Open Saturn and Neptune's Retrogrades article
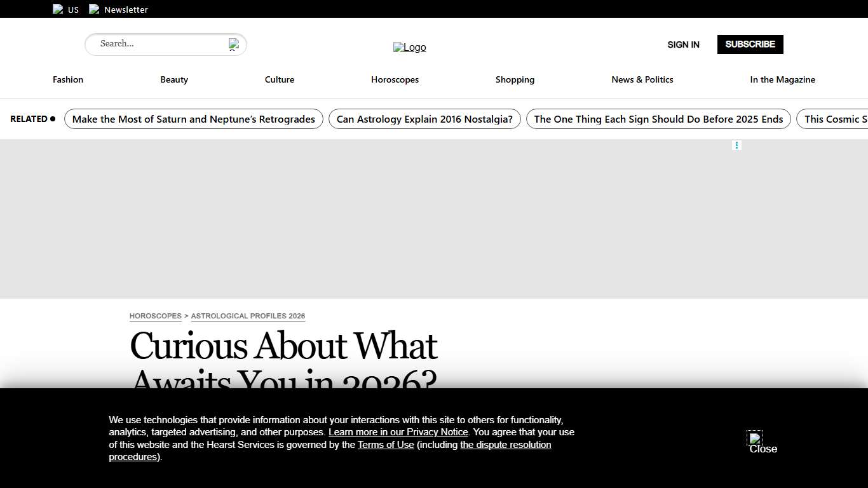 click(x=193, y=119)
